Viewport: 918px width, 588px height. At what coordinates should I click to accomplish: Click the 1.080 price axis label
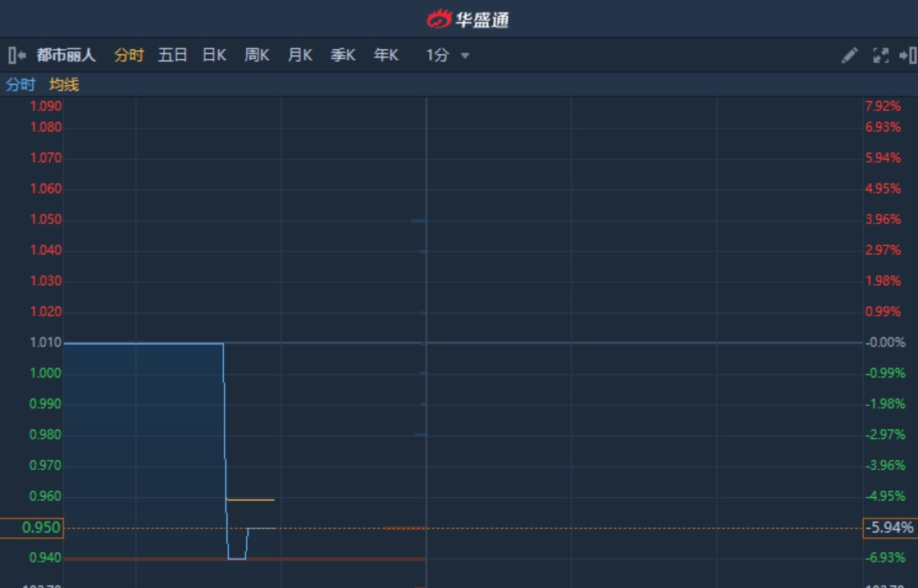click(46, 128)
